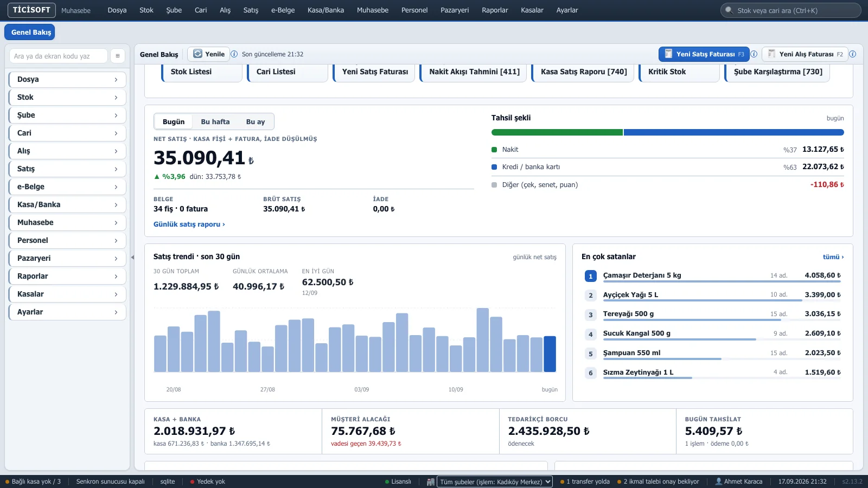Screen dimensions: 868x488
Task: Click 'Senkron sunucusu kapalı' status text
Action: pyautogui.click(x=110, y=481)
